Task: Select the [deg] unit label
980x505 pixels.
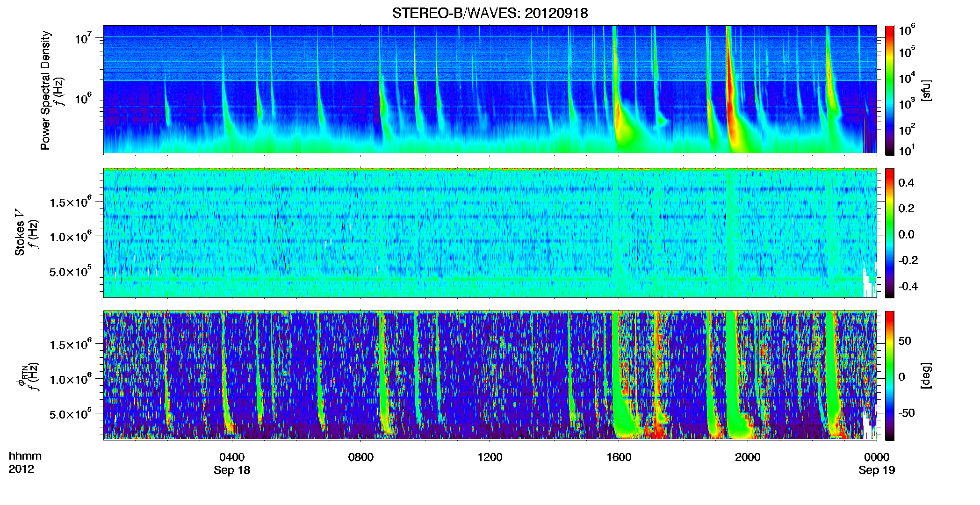Action: (x=927, y=375)
